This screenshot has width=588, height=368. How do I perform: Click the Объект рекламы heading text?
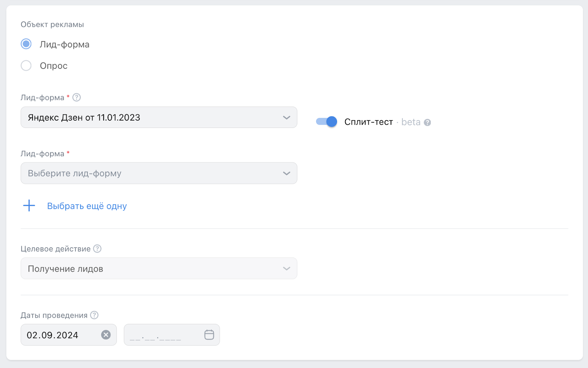click(x=52, y=25)
